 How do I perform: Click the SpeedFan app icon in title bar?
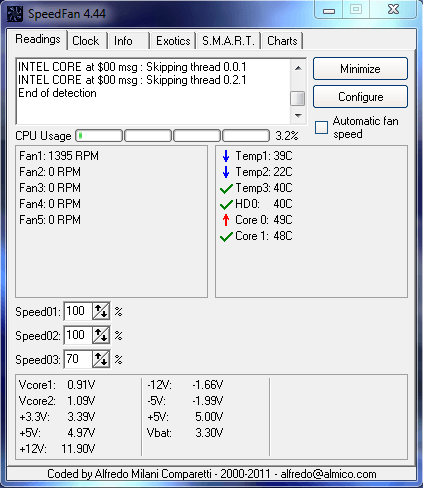coord(15,14)
